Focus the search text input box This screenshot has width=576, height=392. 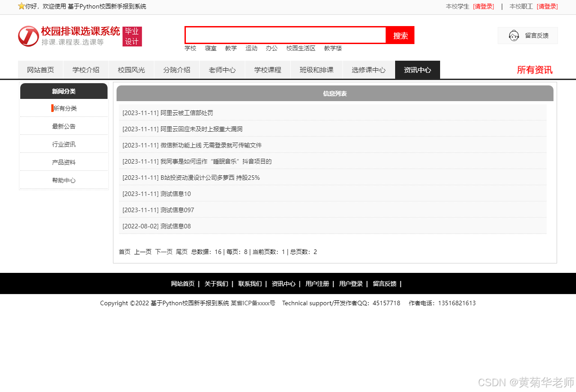click(285, 35)
